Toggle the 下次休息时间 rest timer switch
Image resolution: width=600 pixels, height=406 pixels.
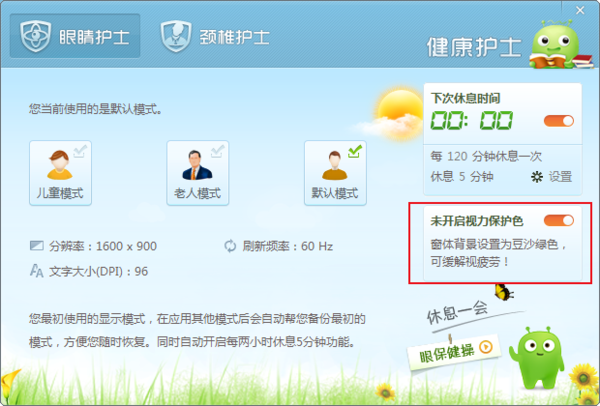[x=559, y=121]
